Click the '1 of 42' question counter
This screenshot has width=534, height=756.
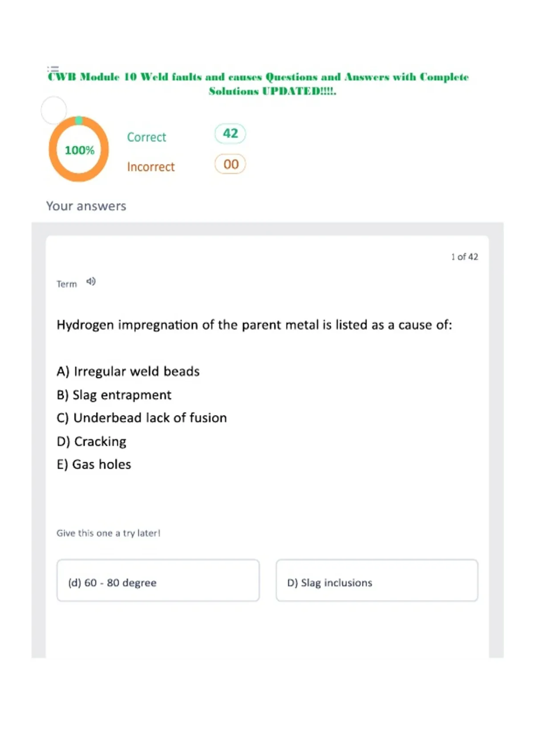coord(465,257)
